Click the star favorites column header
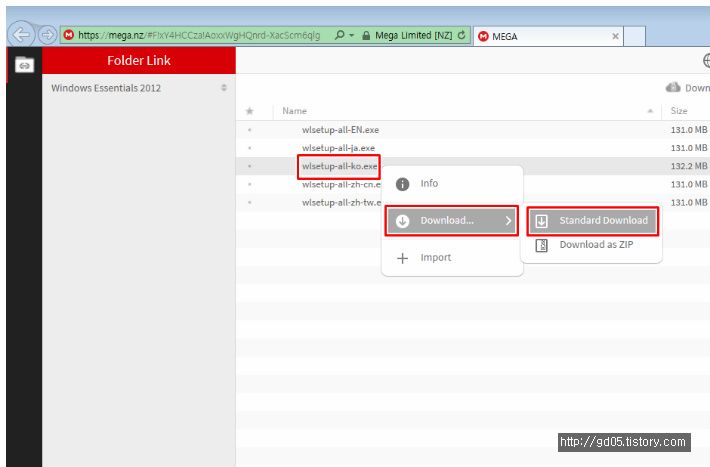This screenshot has height=467, width=710. 249,111
